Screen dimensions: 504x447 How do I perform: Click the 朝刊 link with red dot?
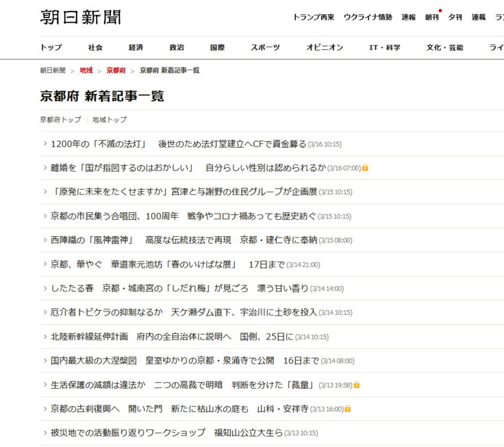(431, 17)
